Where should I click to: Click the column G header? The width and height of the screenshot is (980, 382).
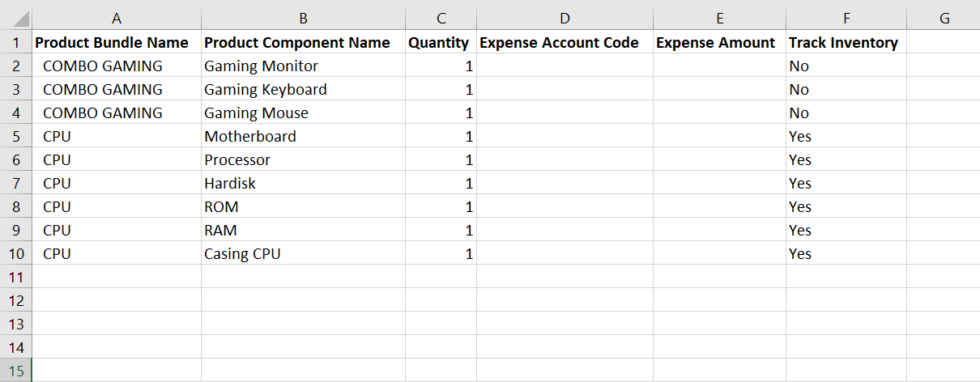pyautogui.click(x=944, y=19)
